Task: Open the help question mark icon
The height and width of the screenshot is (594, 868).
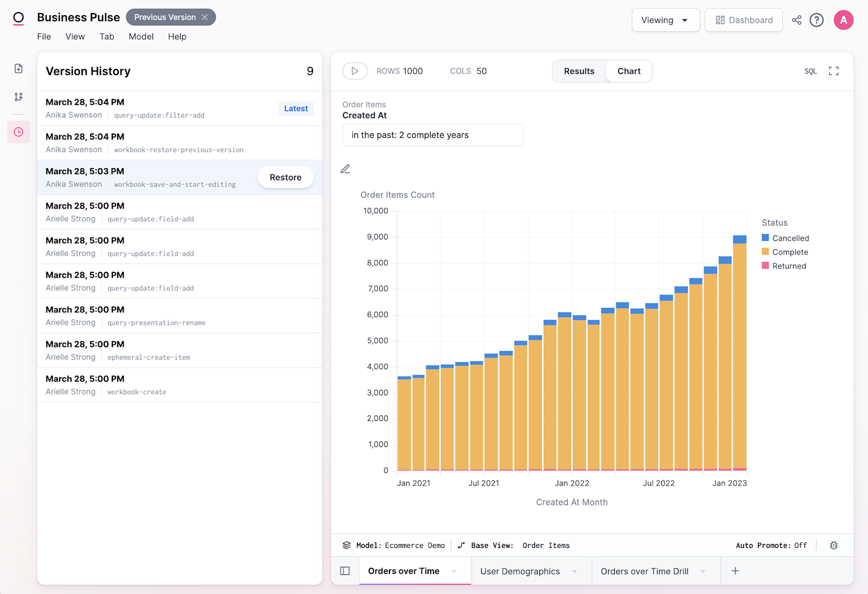Action: [x=816, y=20]
